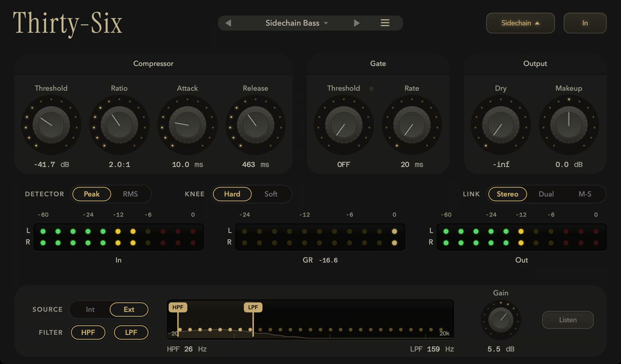621x364 pixels.
Task: Click the In level meter
Action: pyautogui.click(x=118, y=237)
